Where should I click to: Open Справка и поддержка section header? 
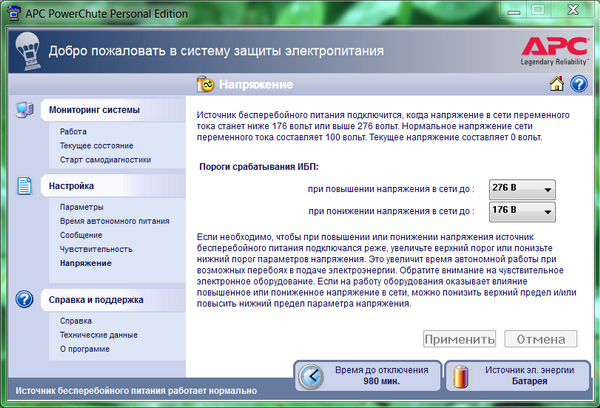pos(113,300)
